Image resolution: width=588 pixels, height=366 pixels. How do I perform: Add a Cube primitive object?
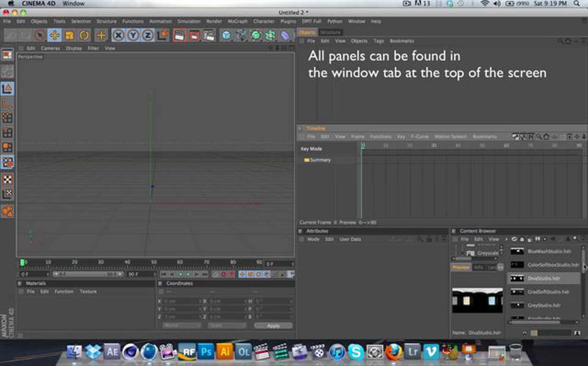pos(226,36)
